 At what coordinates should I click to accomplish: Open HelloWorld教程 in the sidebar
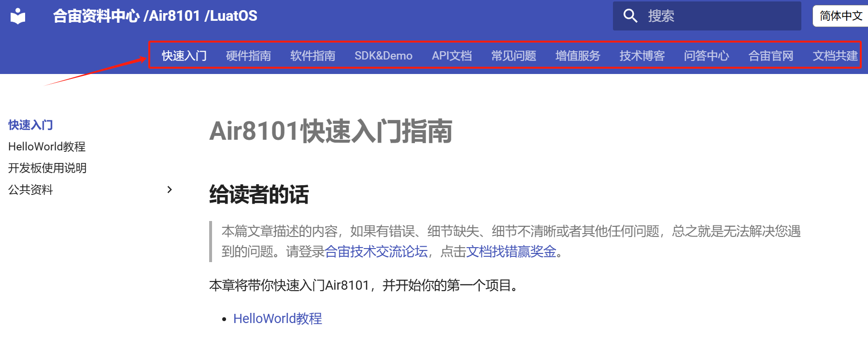[47, 147]
